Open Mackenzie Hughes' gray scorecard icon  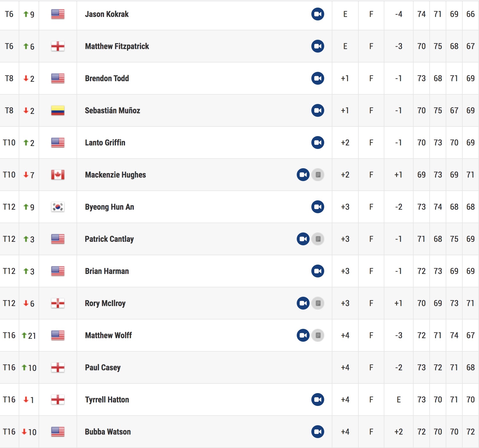318,175
